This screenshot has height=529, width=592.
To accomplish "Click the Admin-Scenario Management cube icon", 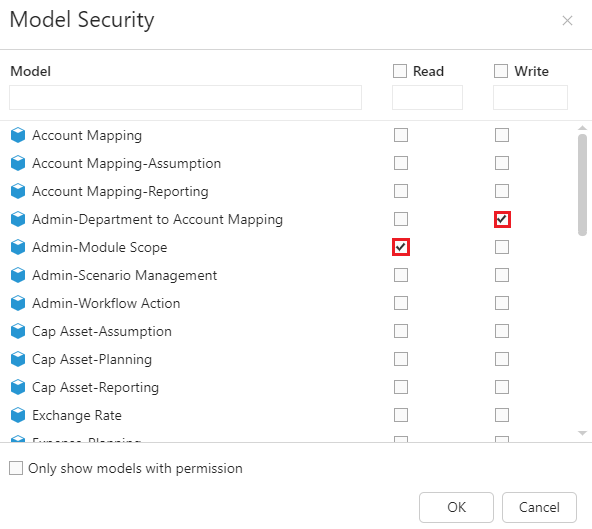I will point(18,275).
